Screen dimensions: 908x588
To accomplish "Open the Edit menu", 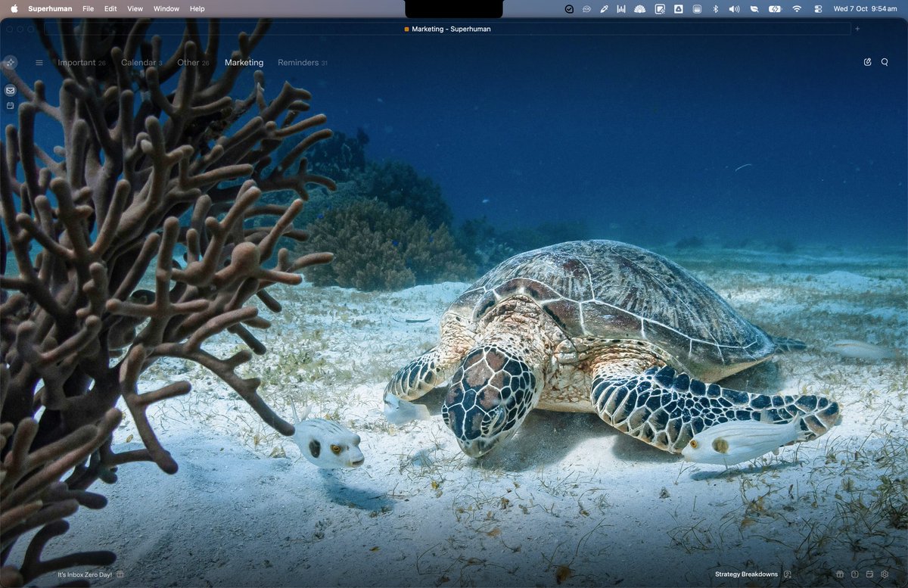I will 110,9.
